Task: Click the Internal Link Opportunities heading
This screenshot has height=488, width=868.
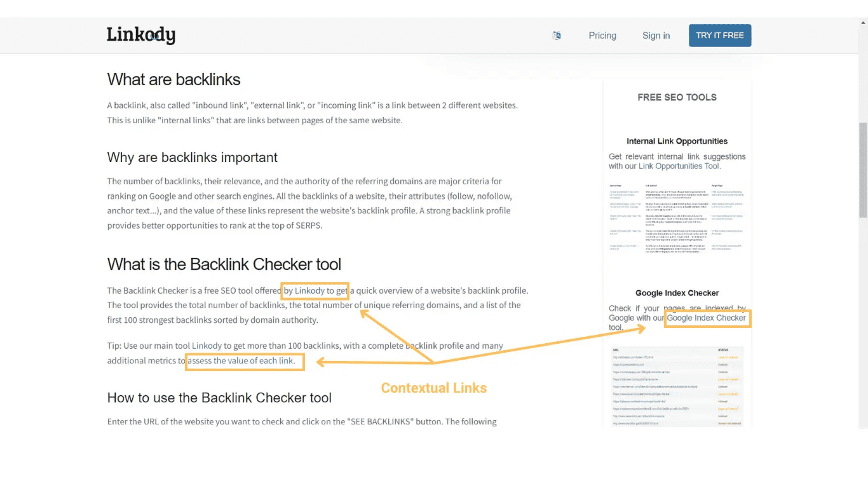Action: coord(677,140)
